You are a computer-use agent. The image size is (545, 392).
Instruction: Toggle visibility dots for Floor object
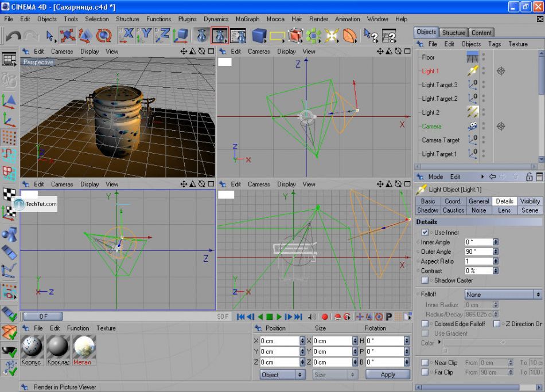pos(484,57)
